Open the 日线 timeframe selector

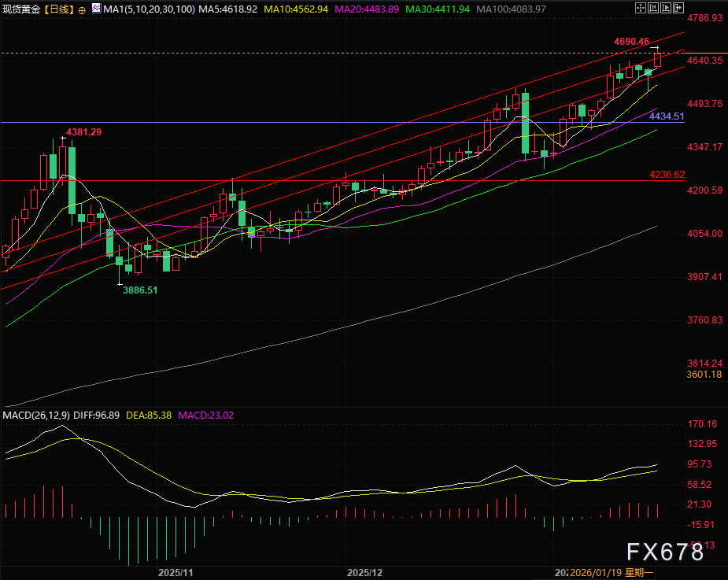(58, 7)
